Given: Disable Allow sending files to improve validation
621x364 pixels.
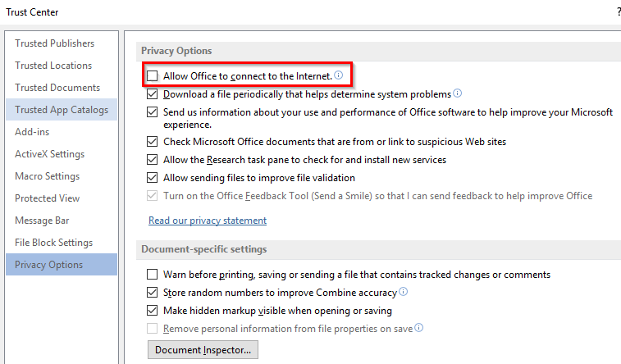Looking at the screenshot, I should 152,178.
